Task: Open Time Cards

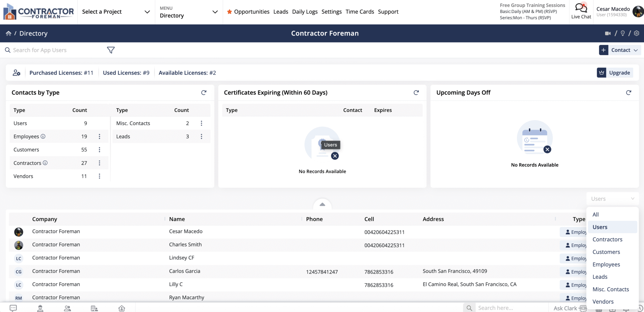Action: tap(360, 12)
